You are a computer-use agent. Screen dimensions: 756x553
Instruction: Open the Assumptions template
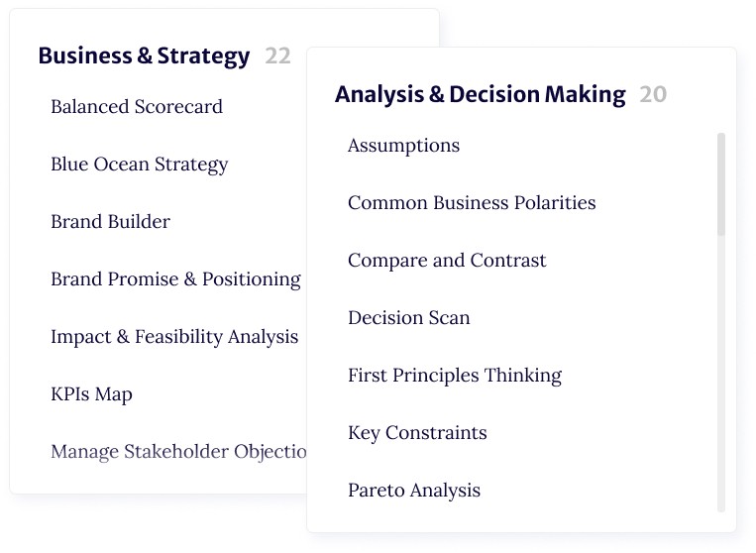[403, 146]
